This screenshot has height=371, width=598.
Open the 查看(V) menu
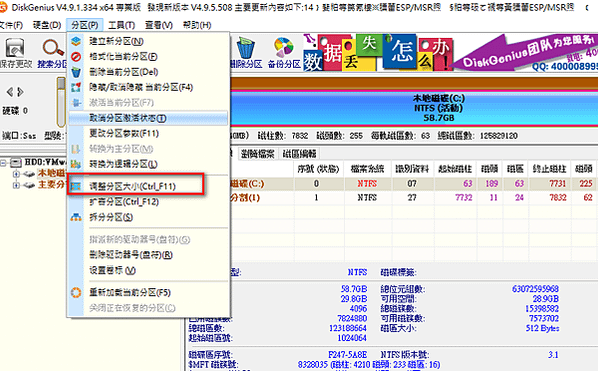pyautogui.click(x=159, y=25)
